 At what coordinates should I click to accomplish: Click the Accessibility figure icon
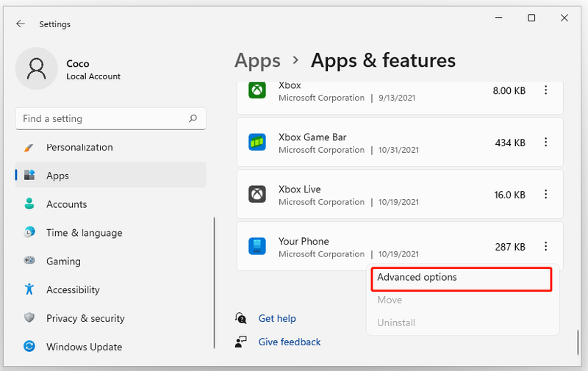click(x=29, y=289)
